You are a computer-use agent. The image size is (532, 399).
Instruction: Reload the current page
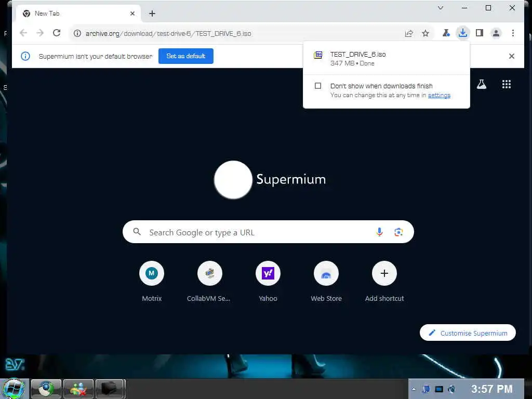[x=57, y=33]
